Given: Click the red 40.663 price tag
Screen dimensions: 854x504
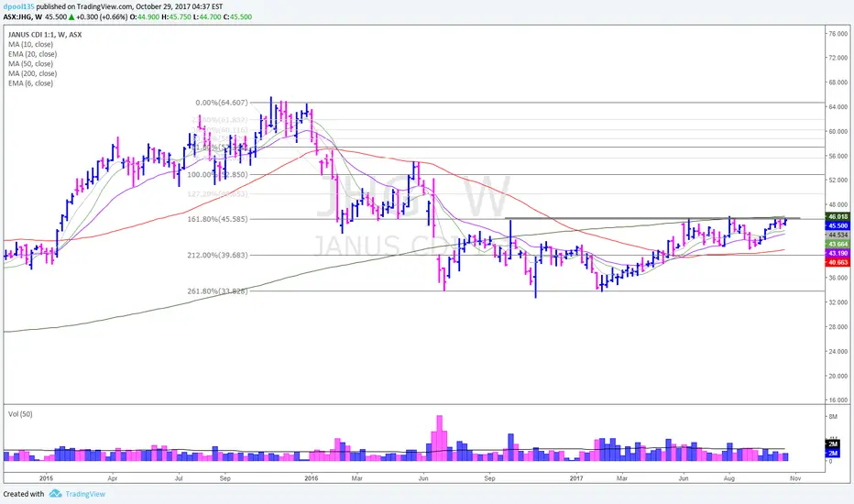Looking at the screenshot, I should [x=838, y=263].
